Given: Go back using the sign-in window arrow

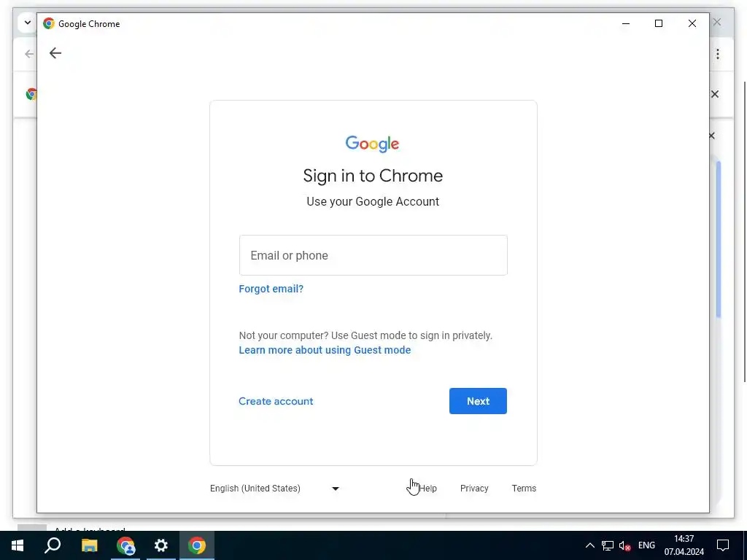Looking at the screenshot, I should point(55,53).
